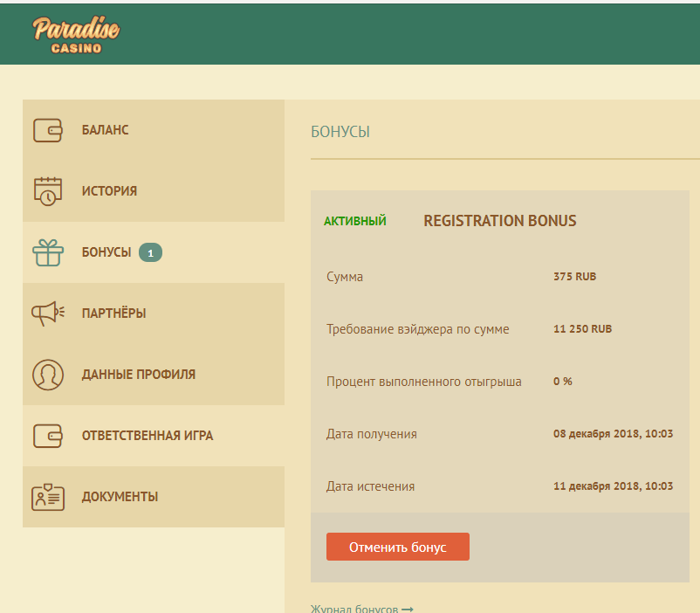Click the Активный status label
Viewport: 700px width, 613px height.
355,221
